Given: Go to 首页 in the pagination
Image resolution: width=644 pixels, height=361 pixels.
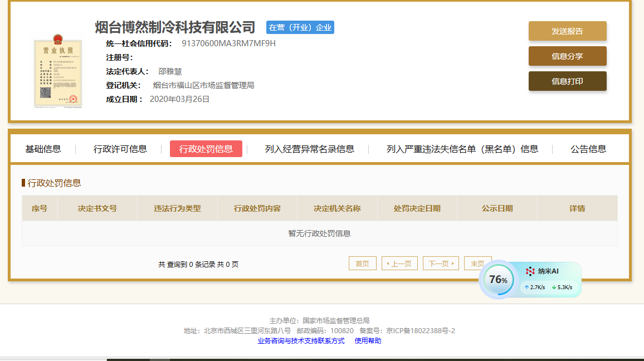Looking at the screenshot, I should click(x=362, y=264).
